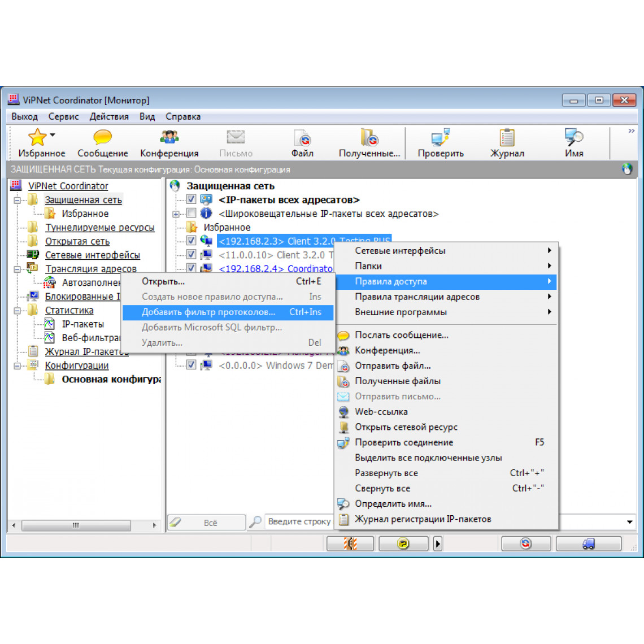Choose Развернуть все in context menu
The height and width of the screenshot is (644, 644).
(x=446, y=473)
